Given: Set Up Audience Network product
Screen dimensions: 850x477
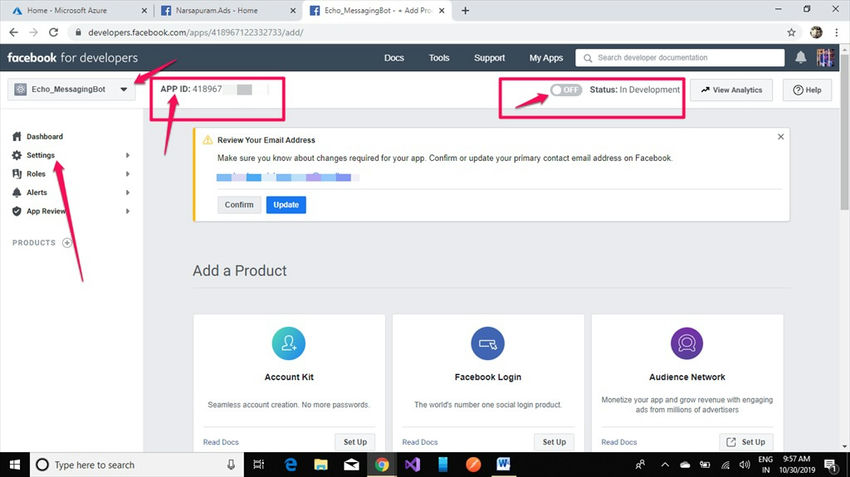Looking at the screenshot, I should coord(746,442).
